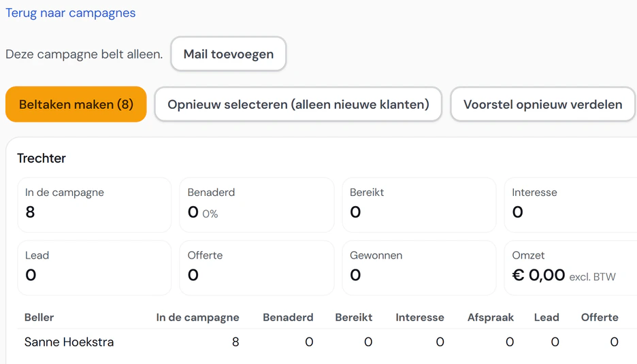
Task: Click Voorstel opnieuw verdelen button
Action: (x=543, y=104)
